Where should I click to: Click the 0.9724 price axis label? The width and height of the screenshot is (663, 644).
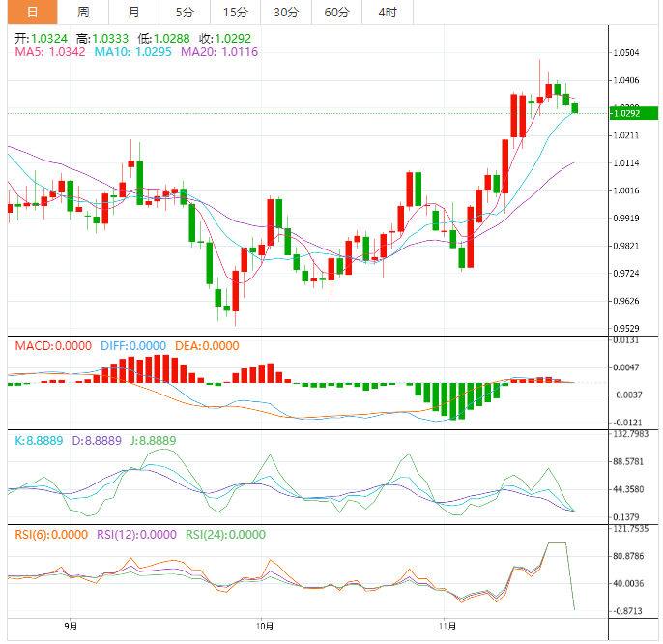(x=626, y=274)
